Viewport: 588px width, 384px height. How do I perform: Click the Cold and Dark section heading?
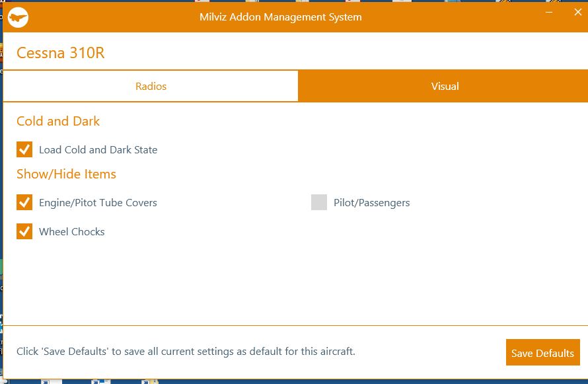(x=58, y=121)
